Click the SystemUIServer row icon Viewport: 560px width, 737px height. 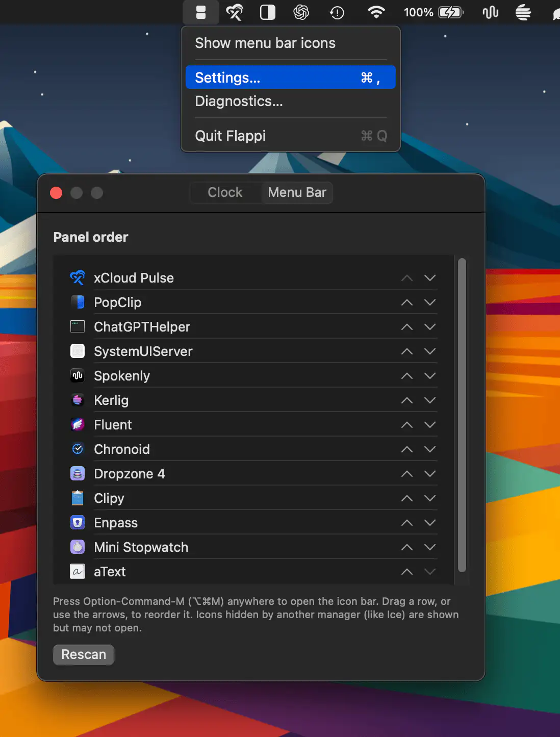[78, 351]
